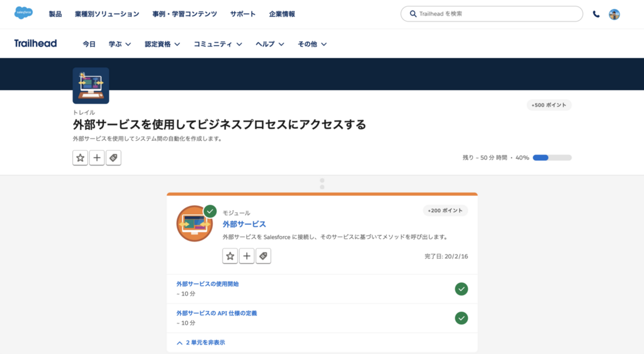
Task: Click the phone contact icon
Action: click(x=596, y=14)
